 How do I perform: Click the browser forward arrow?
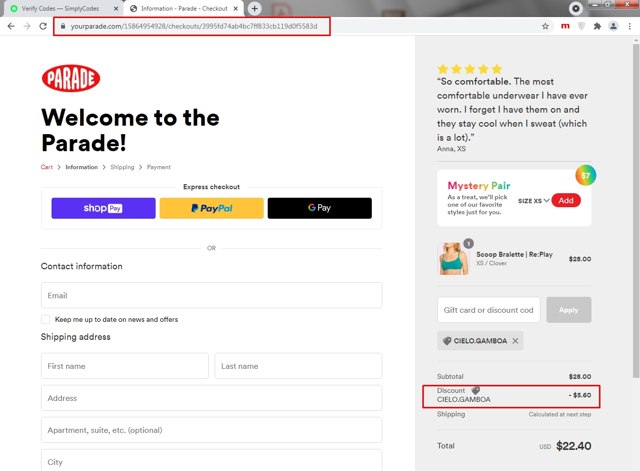[27, 26]
